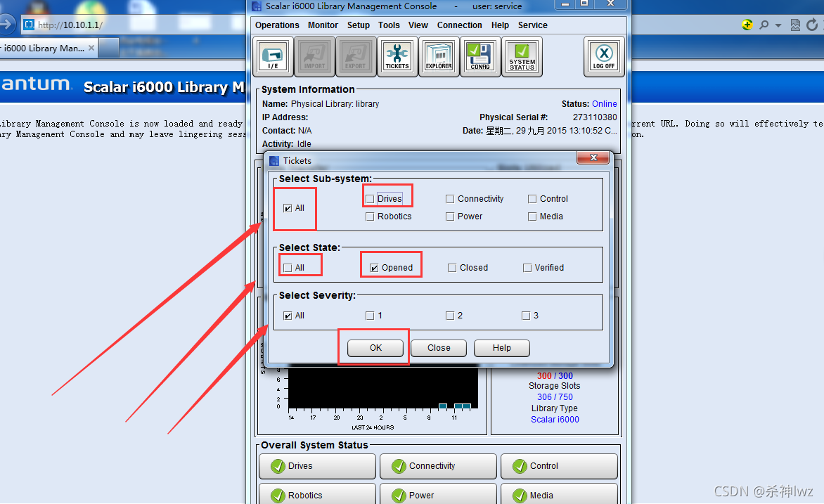Check the severity 1 checkbox
Image resolution: width=824 pixels, height=504 pixels.
pyautogui.click(x=370, y=316)
